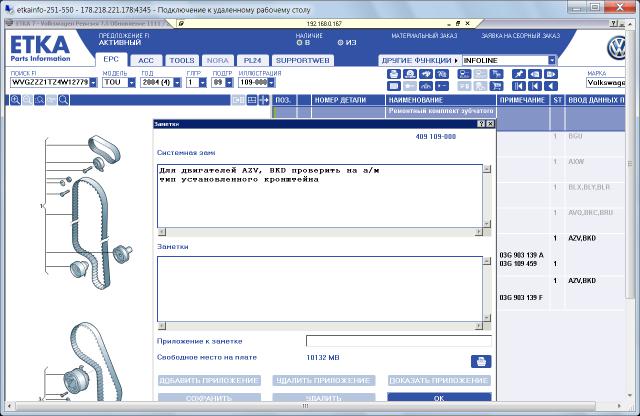Click the dot-and-dash icon in lower toolbar row
The height and width of the screenshot is (416, 640).
[442, 86]
